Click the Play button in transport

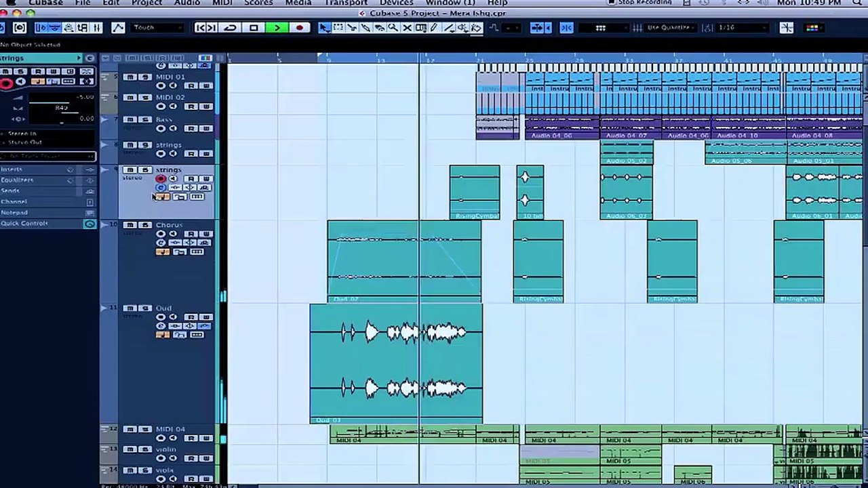coord(277,28)
